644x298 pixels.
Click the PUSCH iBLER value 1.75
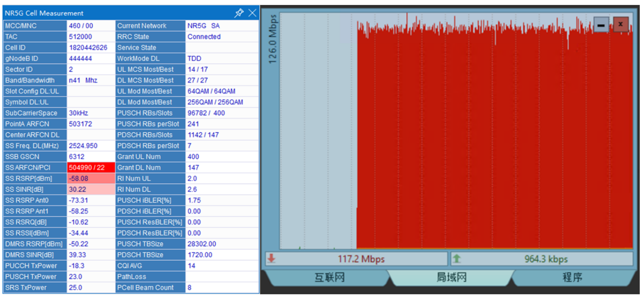click(194, 200)
